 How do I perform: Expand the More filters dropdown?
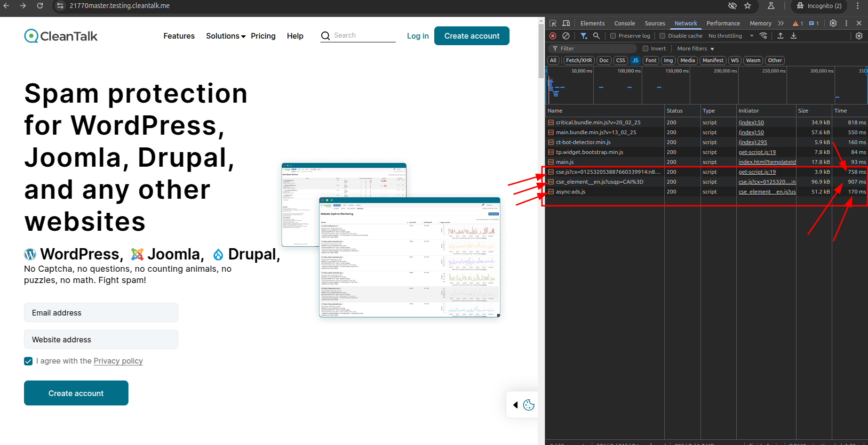[x=695, y=49]
